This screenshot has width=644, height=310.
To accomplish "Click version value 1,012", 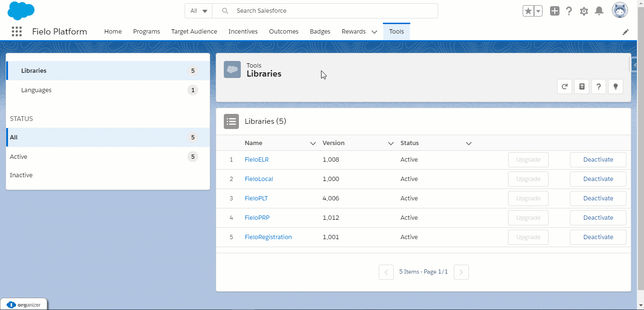I will point(330,218).
